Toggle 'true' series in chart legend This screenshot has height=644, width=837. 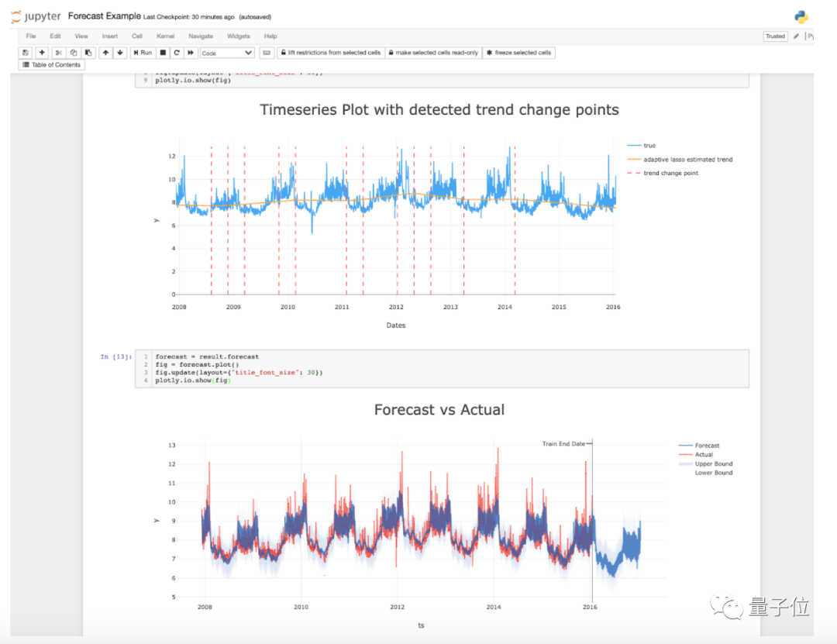coord(649,146)
